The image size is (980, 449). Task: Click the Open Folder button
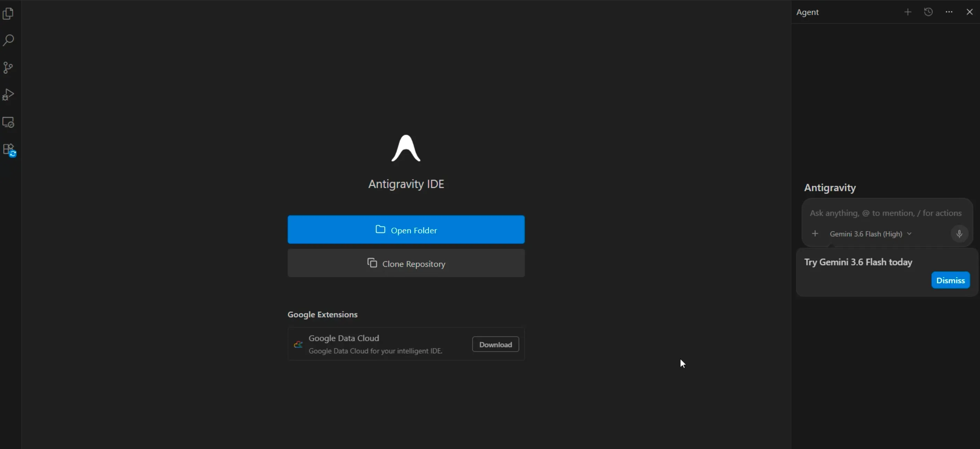pos(406,230)
